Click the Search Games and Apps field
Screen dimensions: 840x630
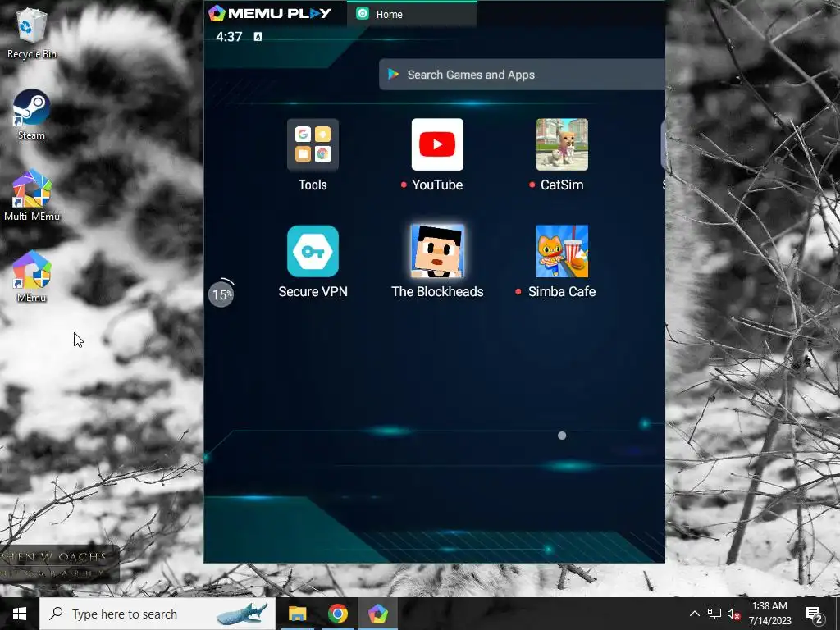(x=523, y=75)
